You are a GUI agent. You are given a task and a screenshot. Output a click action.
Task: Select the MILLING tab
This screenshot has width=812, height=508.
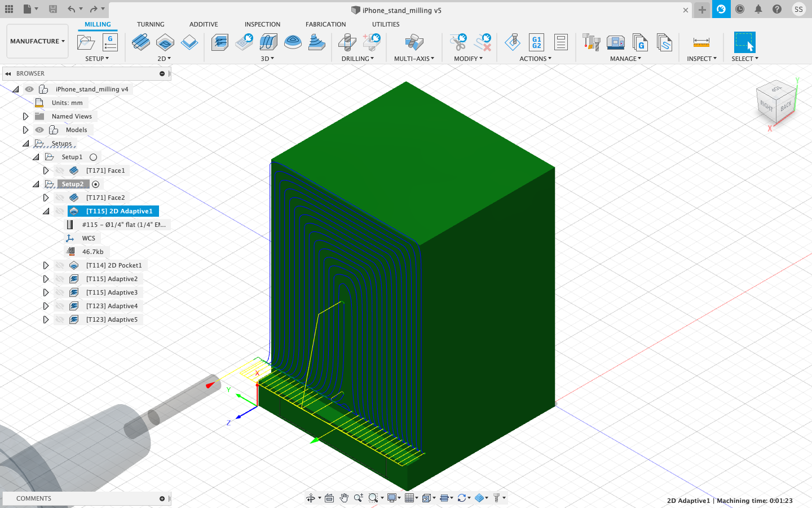(98, 24)
